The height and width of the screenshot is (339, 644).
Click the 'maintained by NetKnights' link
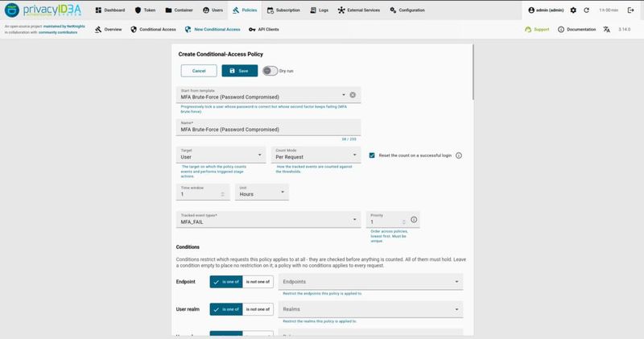[x=64, y=27]
